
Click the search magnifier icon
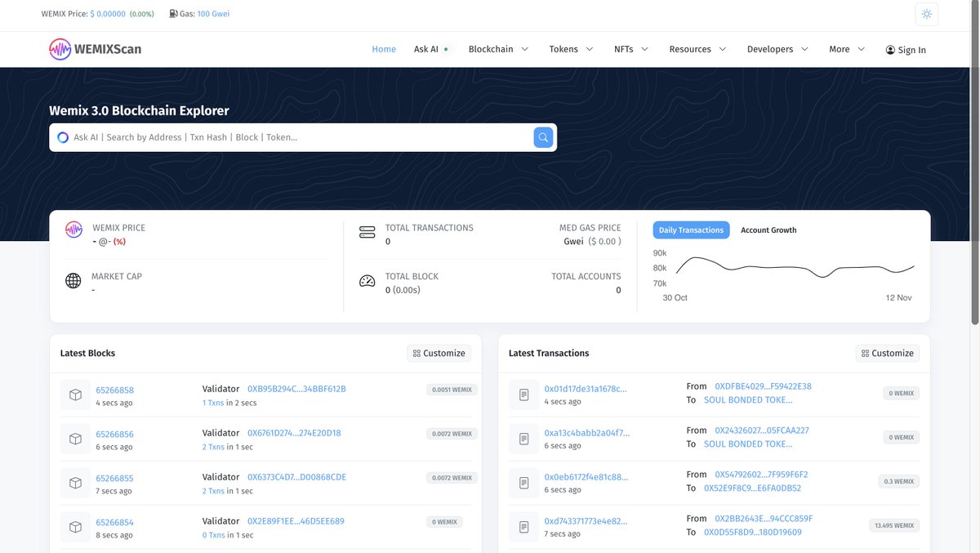(x=542, y=136)
